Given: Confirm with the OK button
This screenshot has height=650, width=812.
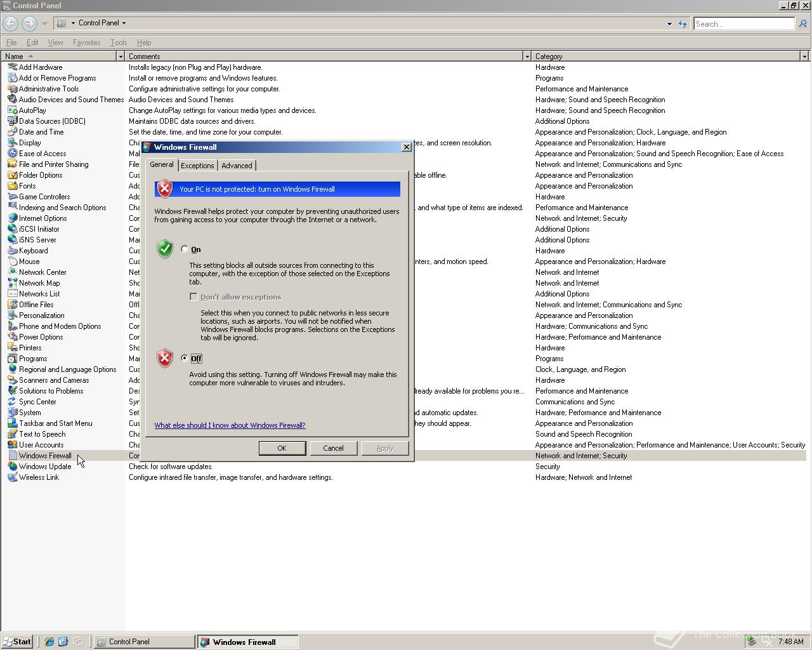Looking at the screenshot, I should pyautogui.click(x=282, y=448).
